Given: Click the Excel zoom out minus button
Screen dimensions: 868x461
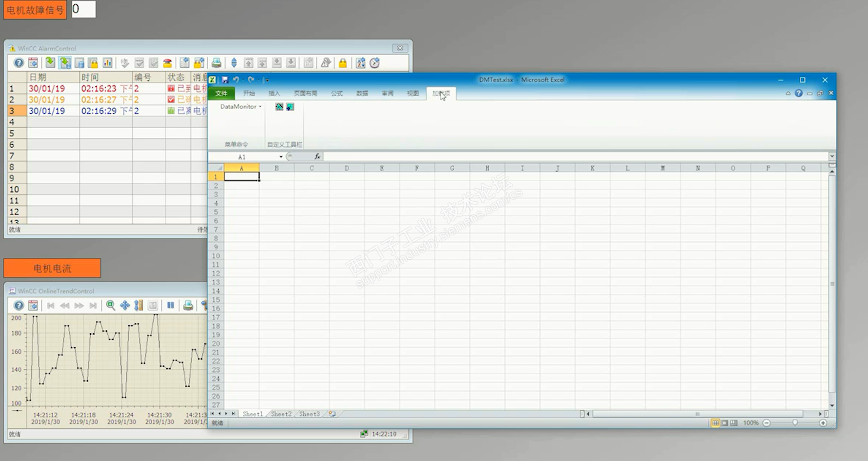Looking at the screenshot, I should click(767, 423).
